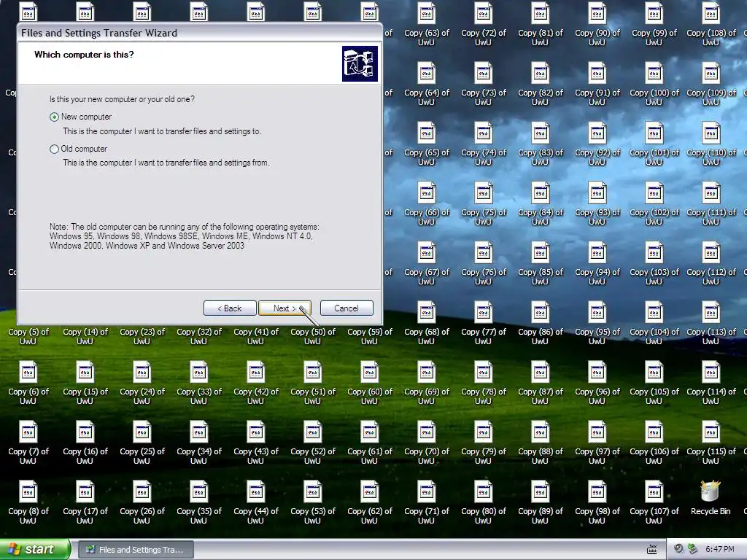Click the 'Copy (86) of UwU' file label
Viewport: 747px width, 560px height.
(541, 336)
